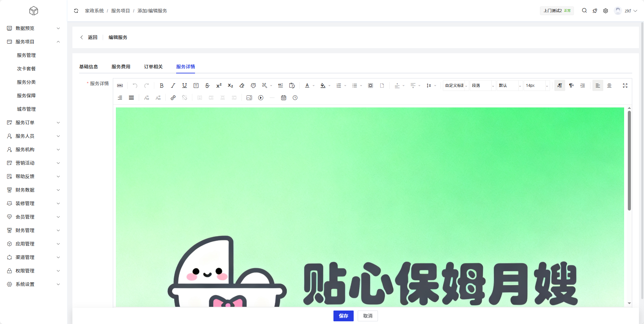Open the custom heading dropdown (自定义标题)
644x324 pixels.
tap(456, 86)
